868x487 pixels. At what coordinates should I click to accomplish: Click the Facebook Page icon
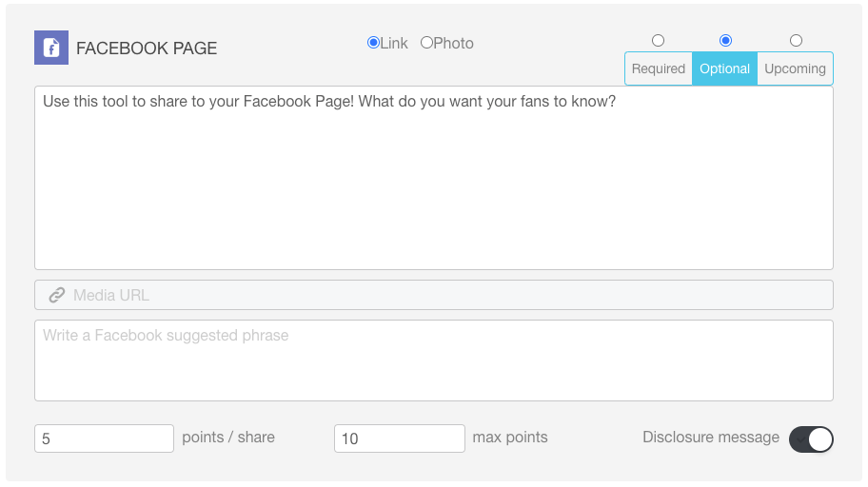click(x=51, y=48)
